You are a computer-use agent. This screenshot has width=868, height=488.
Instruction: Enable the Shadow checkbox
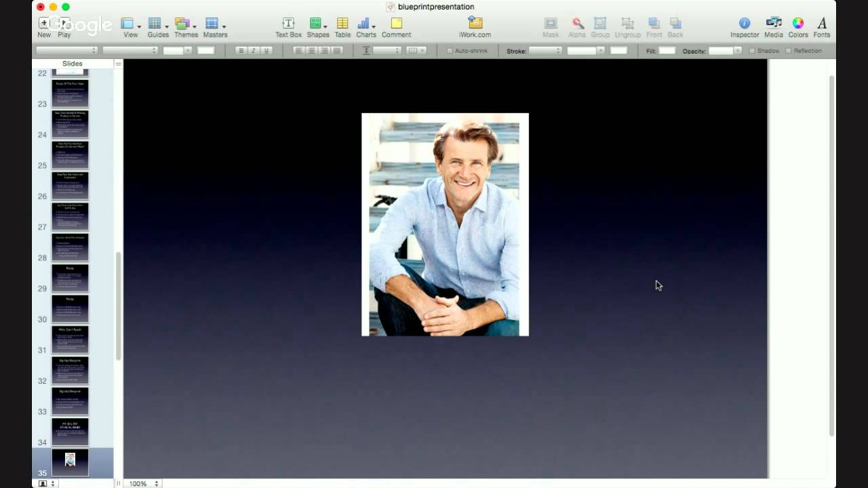(751, 51)
